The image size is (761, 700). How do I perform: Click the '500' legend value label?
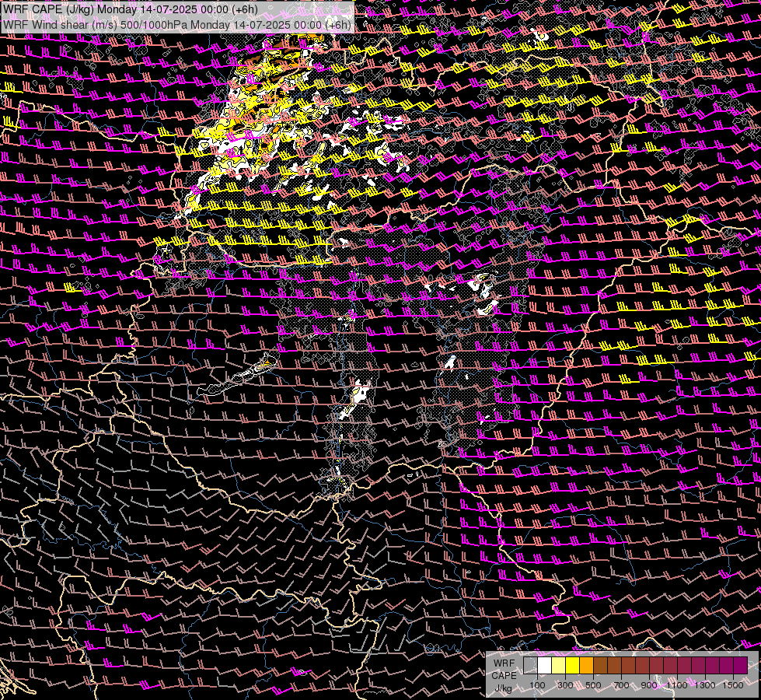tap(593, 685)
